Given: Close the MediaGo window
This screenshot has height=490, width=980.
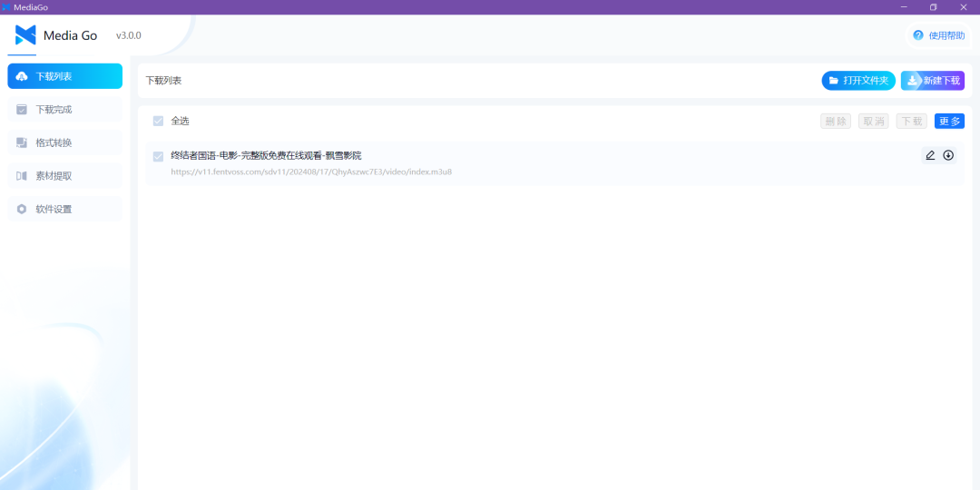Looking at the screenshot, I should (x=963, y=7).
